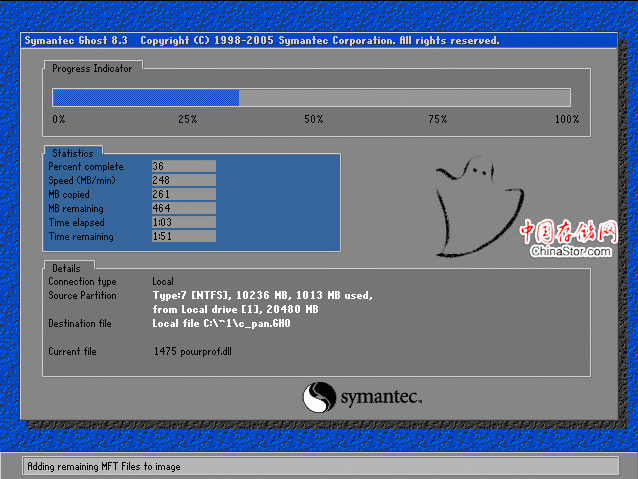Click the Percent complete label
The height and width of the screenshot is (479, 638).
tap(86, 166)
